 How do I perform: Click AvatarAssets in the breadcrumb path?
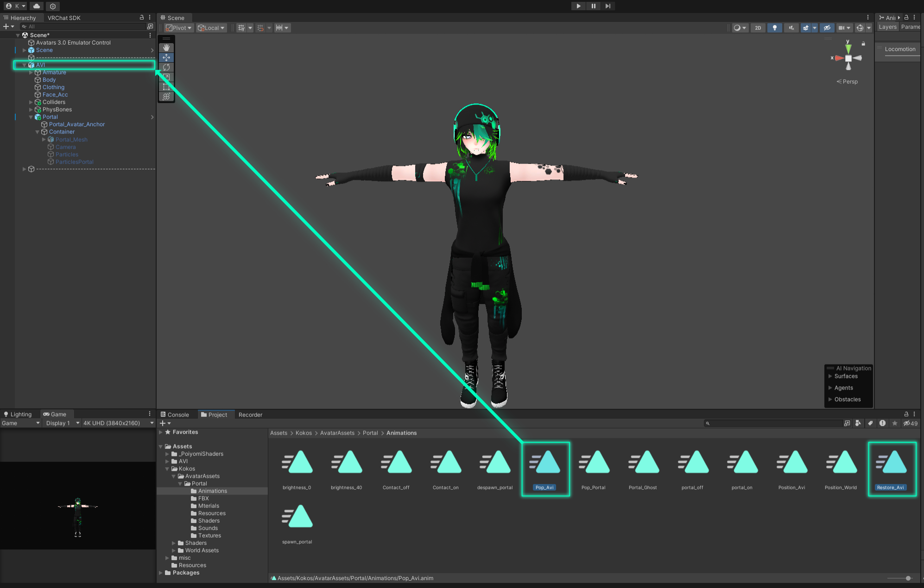pos(337,433)
